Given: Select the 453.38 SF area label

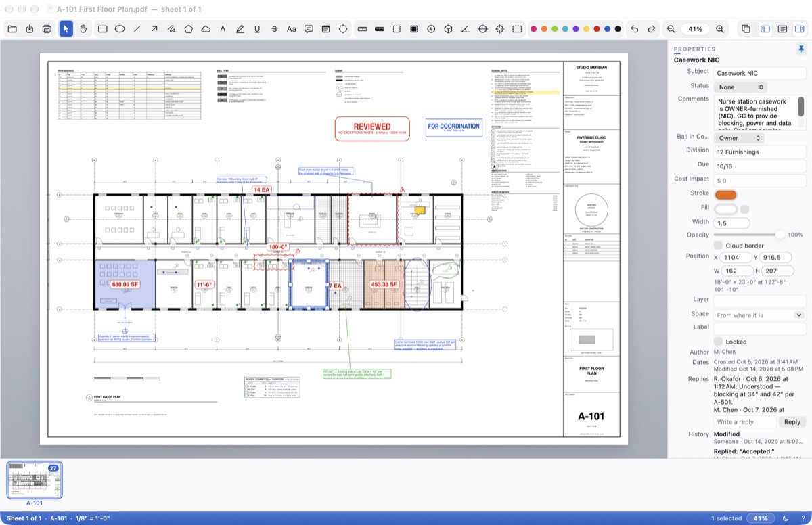Looking at the screenshot, I should point(385,285).
